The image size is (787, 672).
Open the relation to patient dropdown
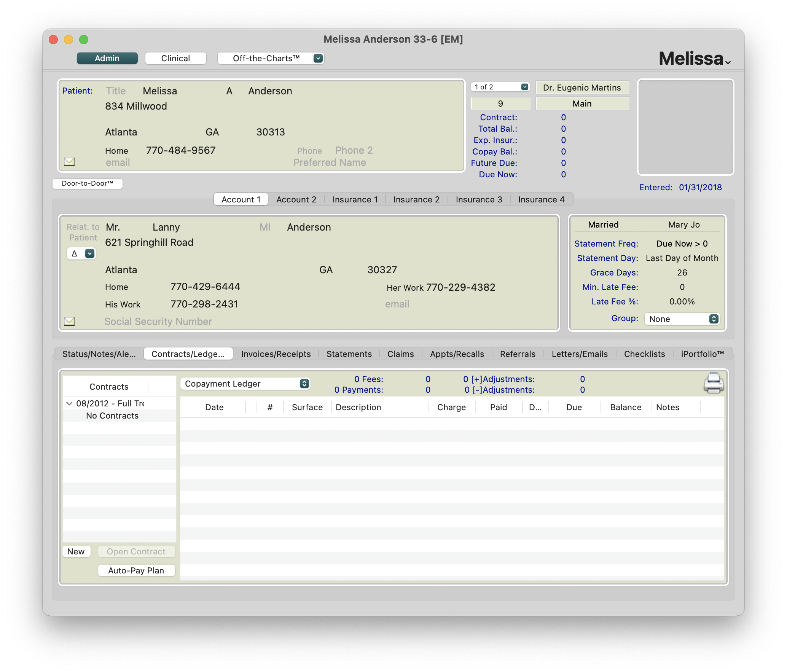point(81,253)
